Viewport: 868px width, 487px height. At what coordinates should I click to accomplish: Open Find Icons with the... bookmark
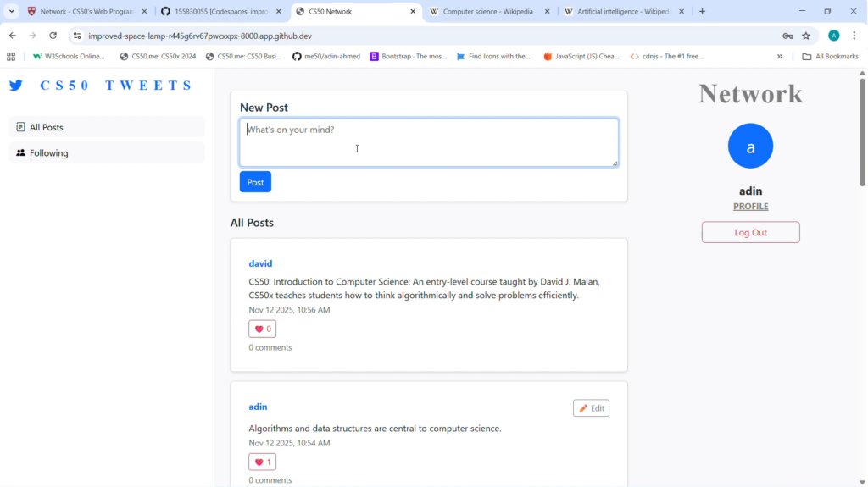493,57
